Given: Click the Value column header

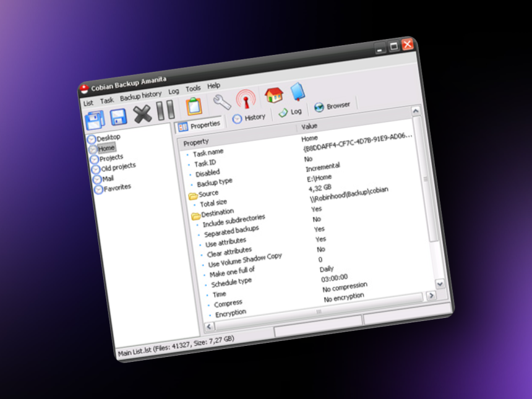Looking at the screenshot, I should tap(355, 120).
